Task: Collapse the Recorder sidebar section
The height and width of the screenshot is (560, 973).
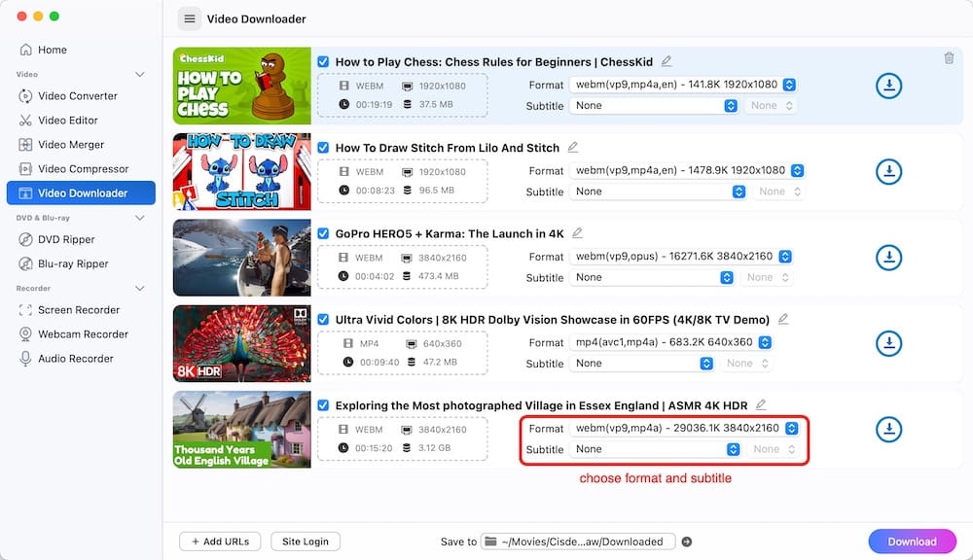Action: pyautogui.click(x=139, y=289)
